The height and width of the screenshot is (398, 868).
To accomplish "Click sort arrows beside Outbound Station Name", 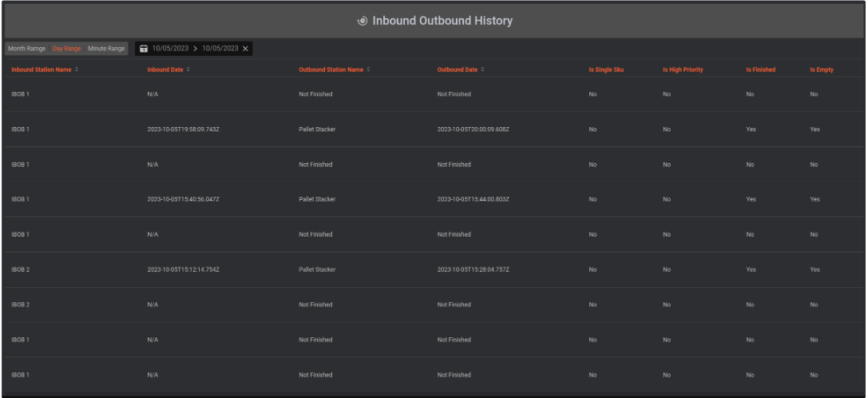I will coord(368,70).
